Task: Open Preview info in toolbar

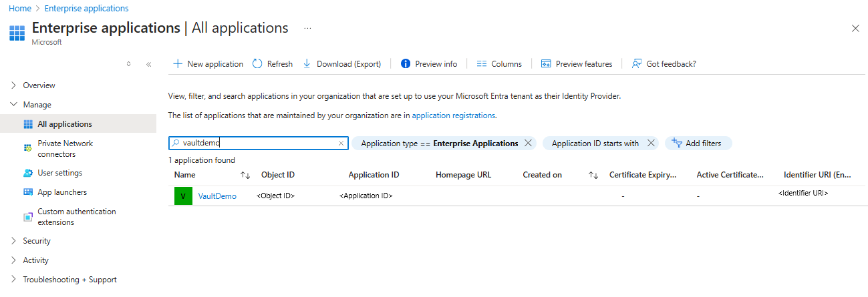Action: point(428,64)
